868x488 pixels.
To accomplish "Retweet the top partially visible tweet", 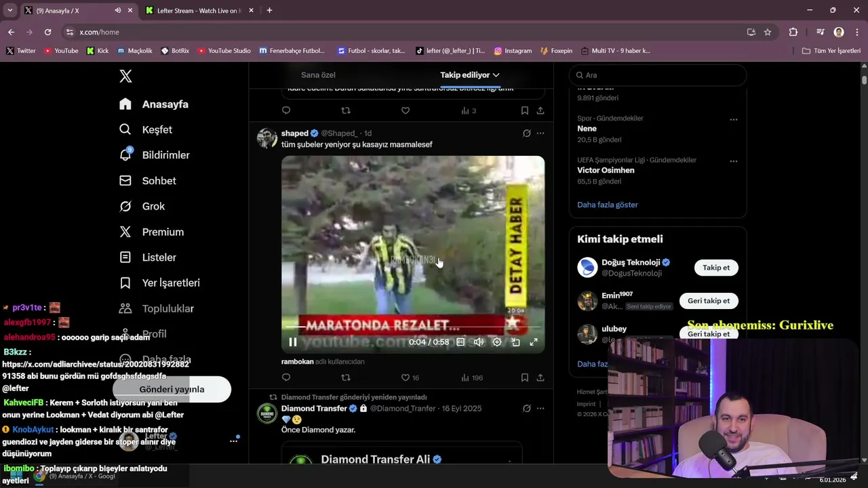I will pyautogui.click(x=346, y=110).
